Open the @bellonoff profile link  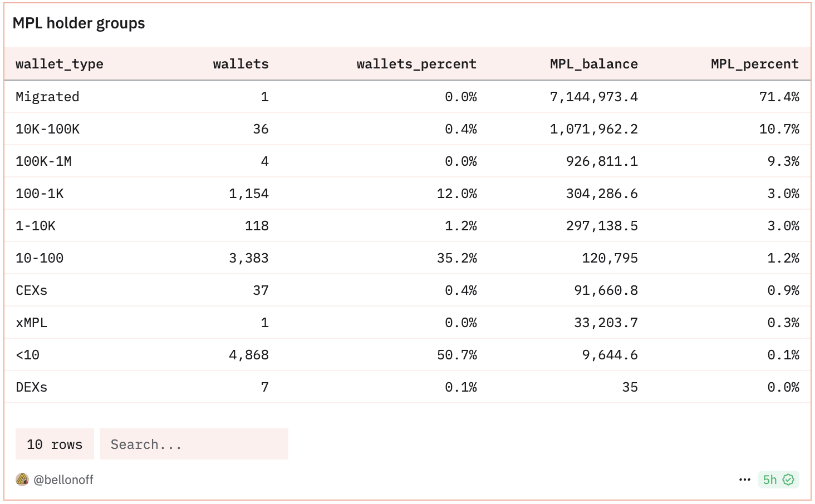click(63, 480)
